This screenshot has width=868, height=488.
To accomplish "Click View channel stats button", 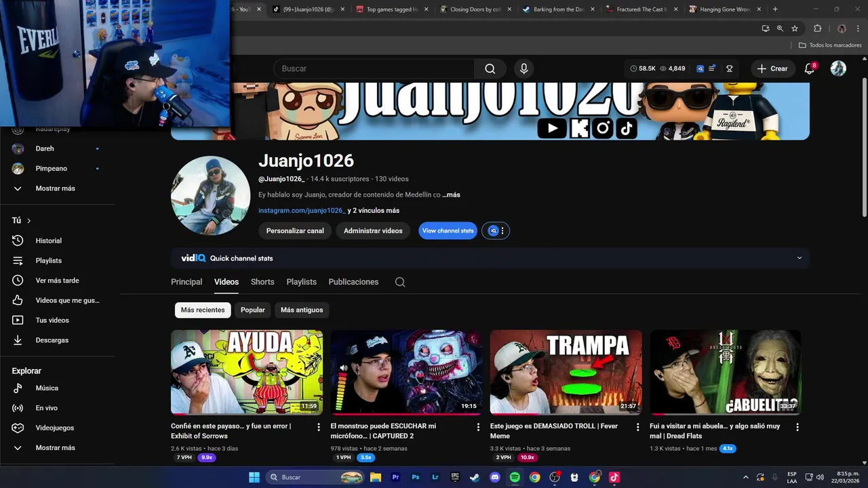I will point(448,231).
